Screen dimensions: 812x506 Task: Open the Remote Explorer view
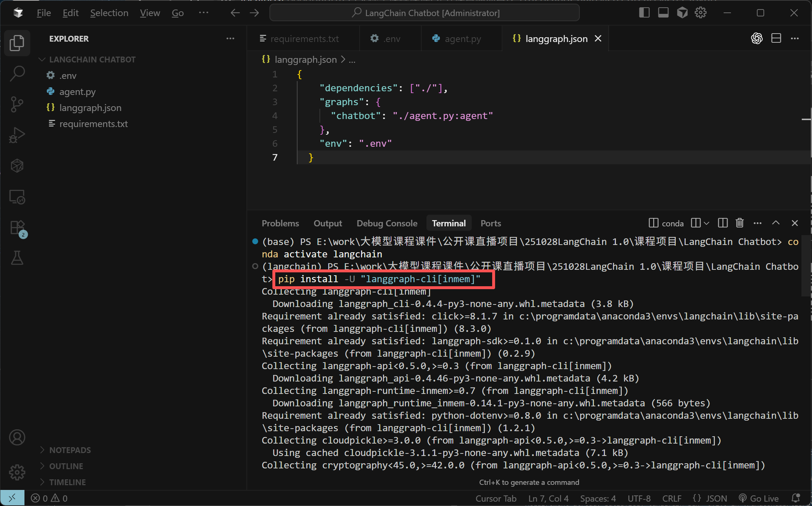(17, 197)
